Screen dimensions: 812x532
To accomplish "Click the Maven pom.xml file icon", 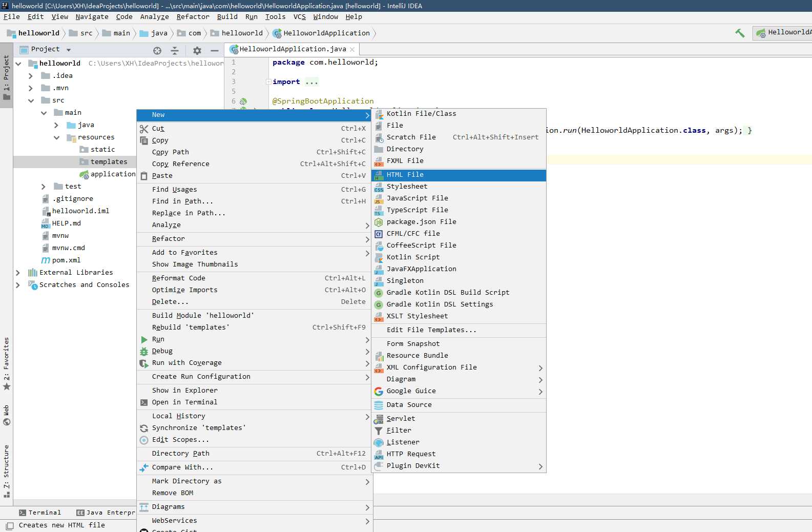I will [x=46, y=260].
